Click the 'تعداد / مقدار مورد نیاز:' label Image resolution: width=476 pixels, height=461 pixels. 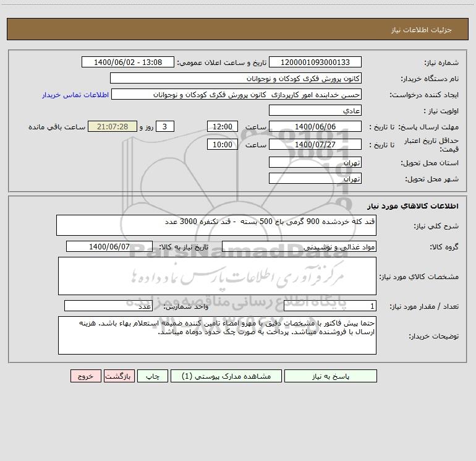point(424,306)
